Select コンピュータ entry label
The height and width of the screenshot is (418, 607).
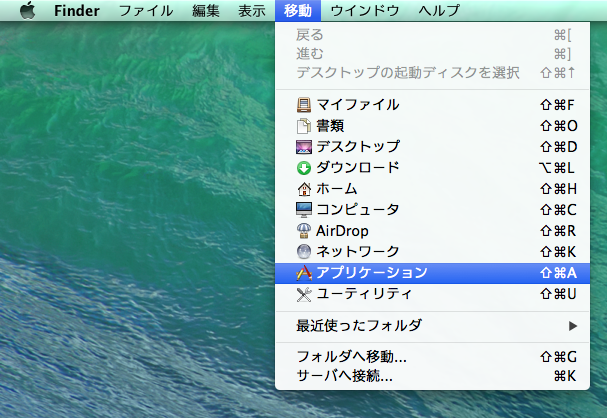point(358,210)
